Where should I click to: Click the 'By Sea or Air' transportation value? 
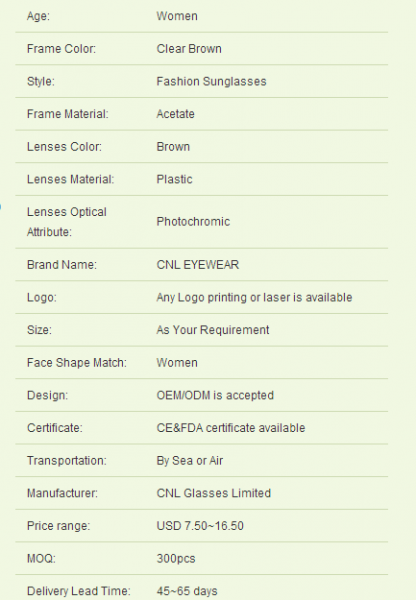point(190,460)
